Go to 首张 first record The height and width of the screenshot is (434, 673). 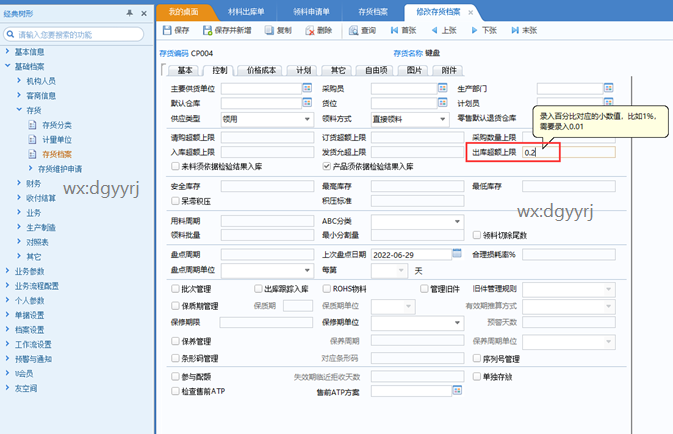pos(403,30)
